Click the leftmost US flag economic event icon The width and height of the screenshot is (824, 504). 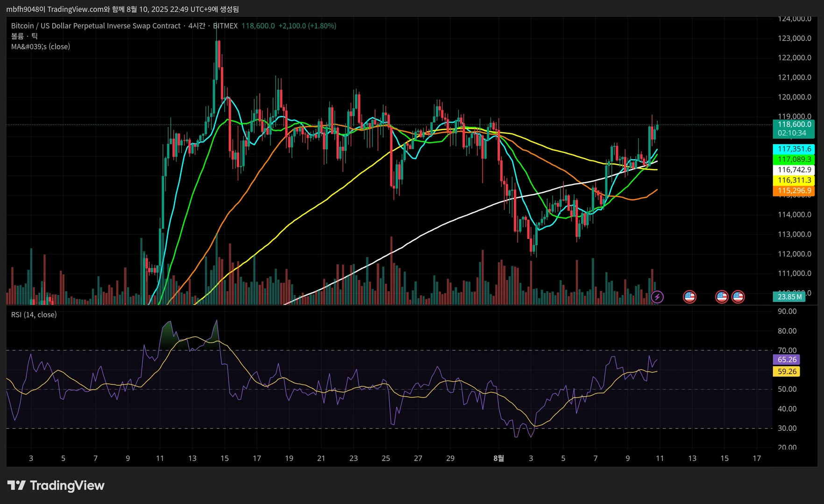[x=689, y=297]
